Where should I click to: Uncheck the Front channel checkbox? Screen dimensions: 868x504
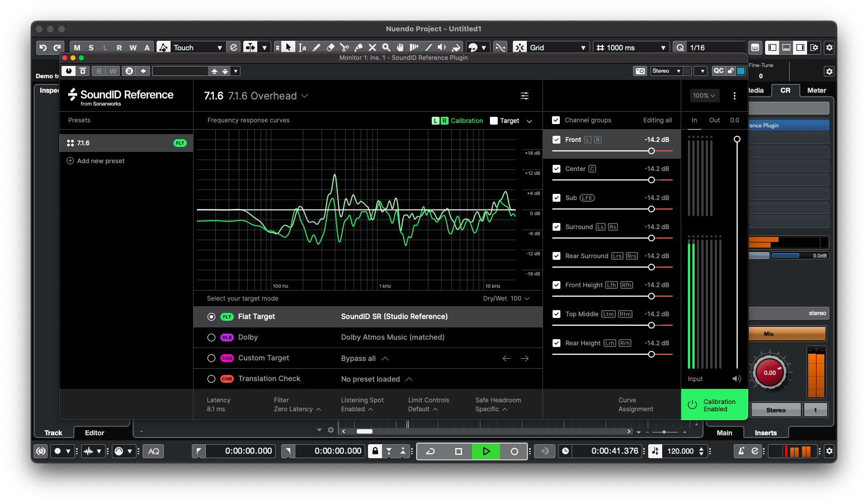(x=556, y=140)
